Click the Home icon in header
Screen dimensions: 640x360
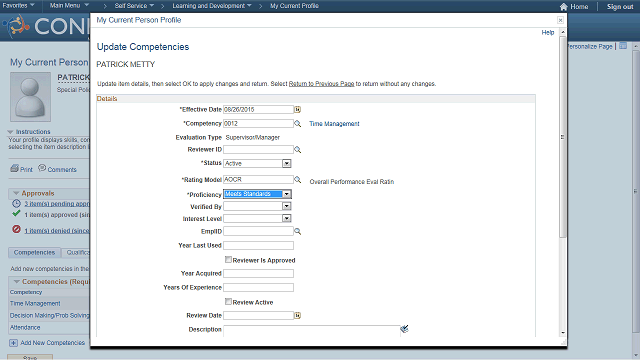[x=564, y=7]
